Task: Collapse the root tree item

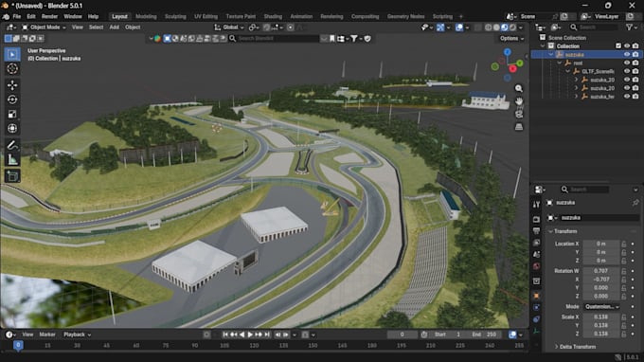Action: point(560,63)
